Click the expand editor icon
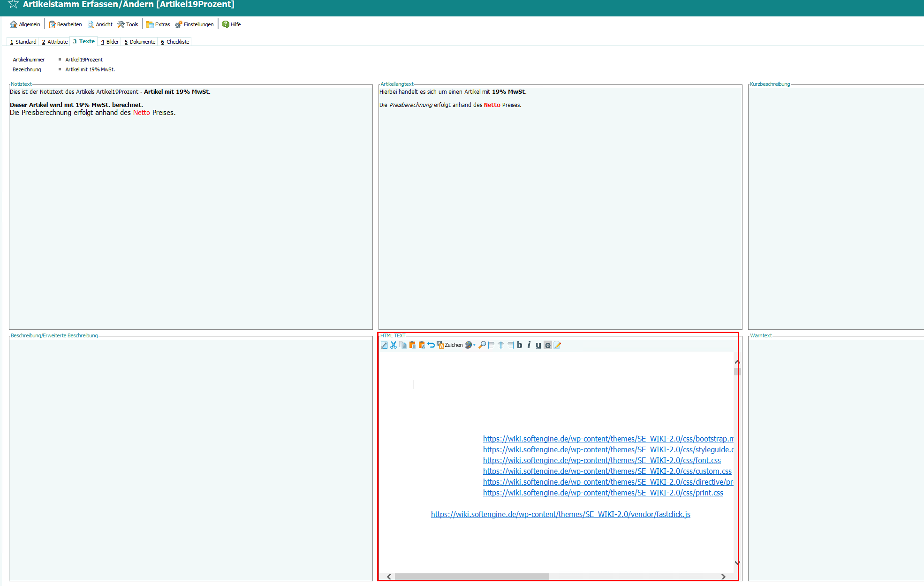The height and width of the screenshot is (586, 924). point(384,345)
